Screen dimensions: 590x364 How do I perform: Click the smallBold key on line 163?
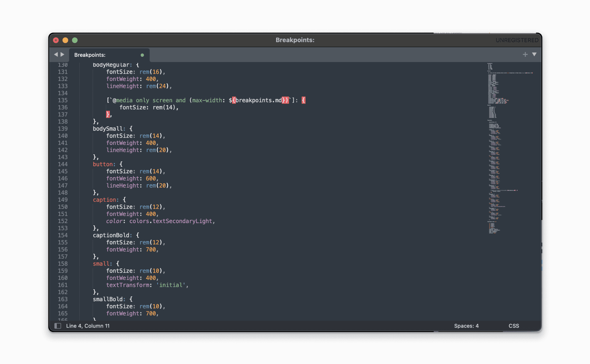pyautogui.click(x=108, y=299)
